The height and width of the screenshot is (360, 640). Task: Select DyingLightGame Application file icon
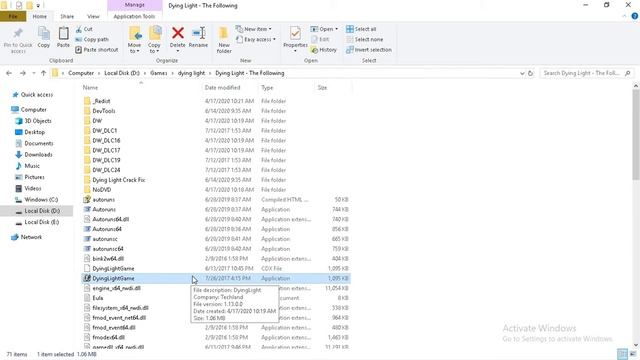coord(87,278)
